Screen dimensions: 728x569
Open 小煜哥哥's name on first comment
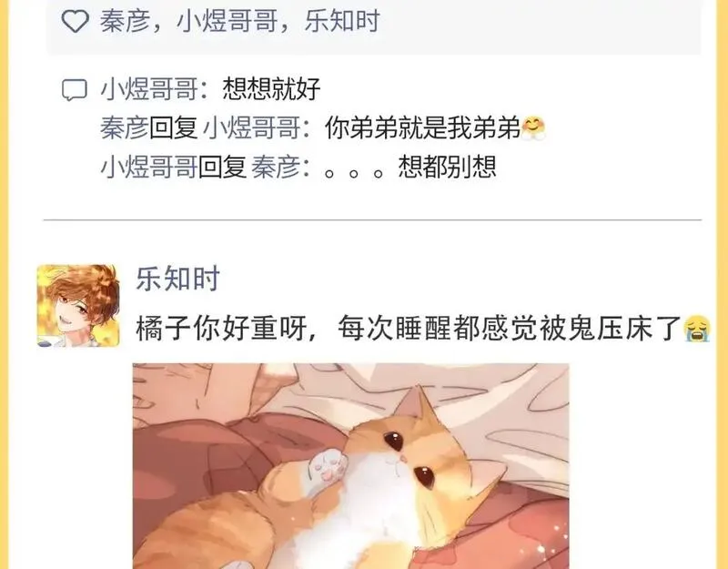[x=149, y=89]
